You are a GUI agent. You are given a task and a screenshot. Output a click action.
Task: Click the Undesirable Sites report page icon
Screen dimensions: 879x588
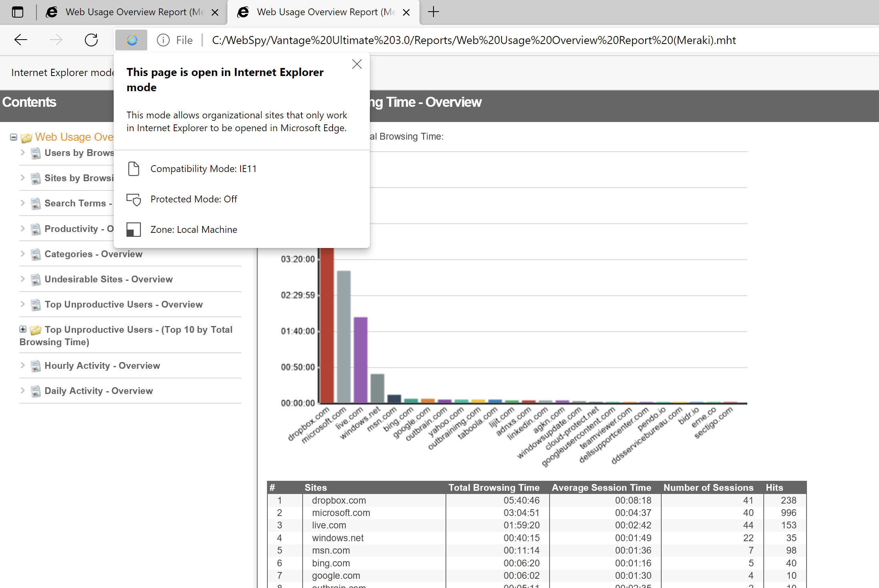pos(36,280)
